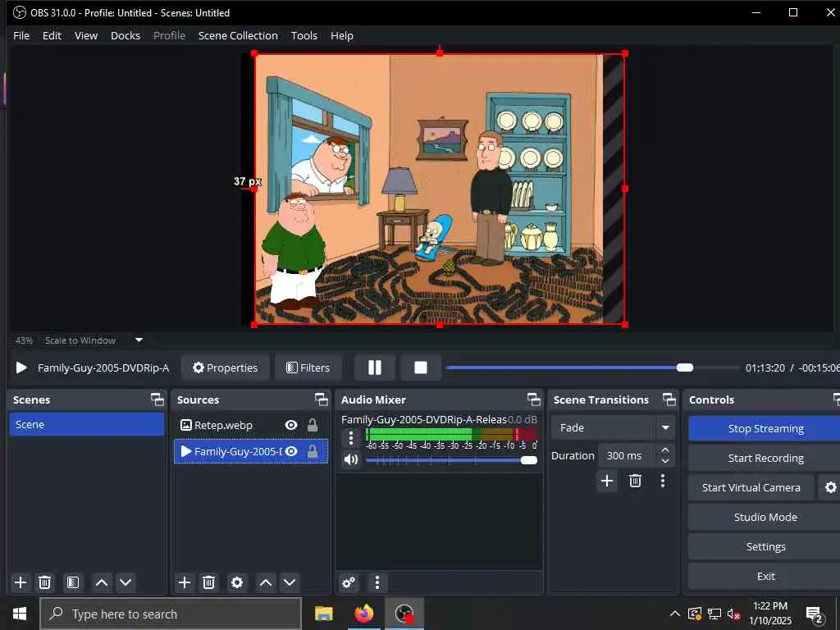Screen dimensions: 840x630
Task: Open Audio Mixer toolbar three-dot menu
Action: point(377,582)
